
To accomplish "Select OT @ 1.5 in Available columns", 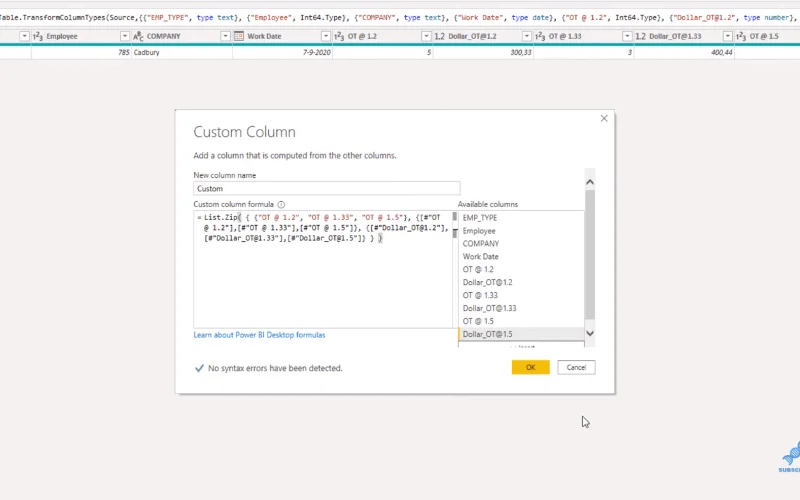I will pos(521,321).
